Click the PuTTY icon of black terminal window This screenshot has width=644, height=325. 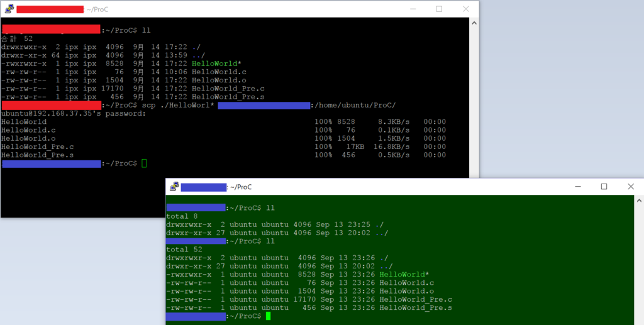click(x=9, y=9)
